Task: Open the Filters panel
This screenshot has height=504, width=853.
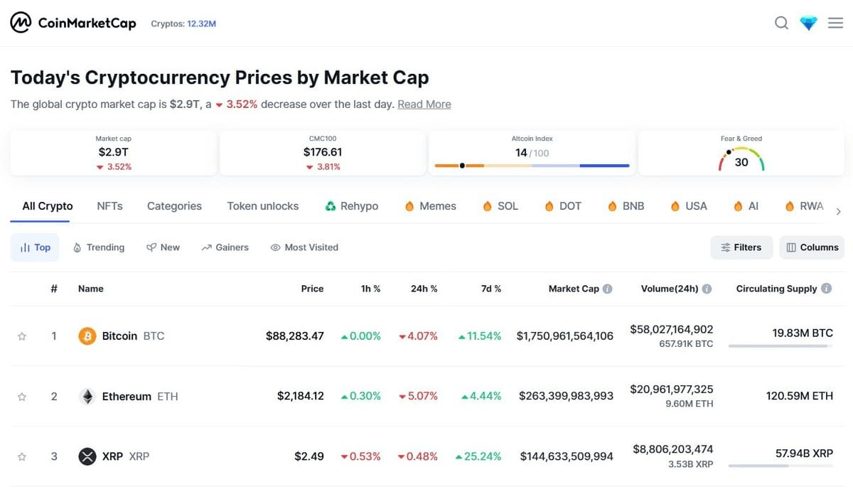Action: [741, 247]
